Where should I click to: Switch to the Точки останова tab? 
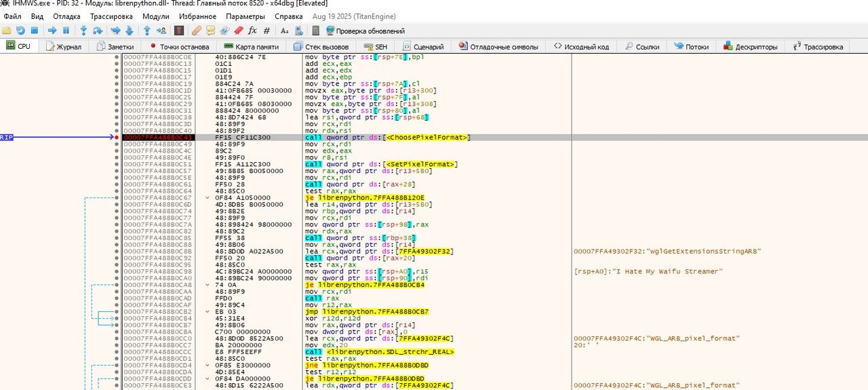tap(178, 47)
